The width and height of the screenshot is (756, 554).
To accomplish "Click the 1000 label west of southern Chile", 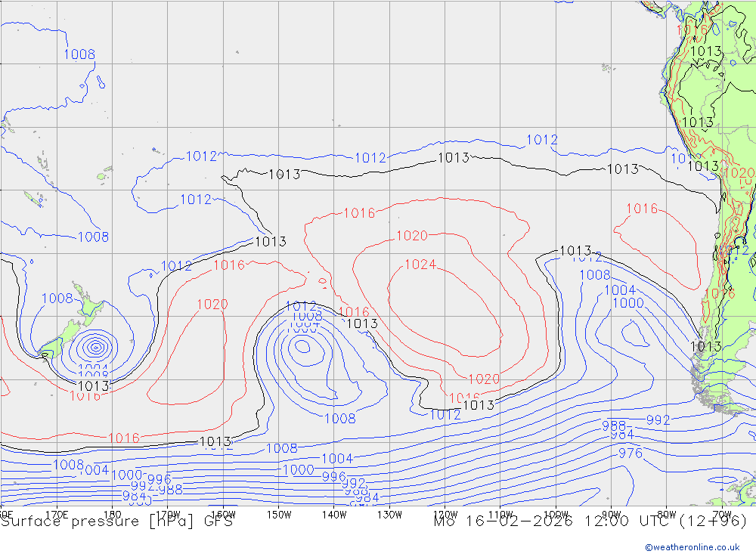I will tap(627, 303).
